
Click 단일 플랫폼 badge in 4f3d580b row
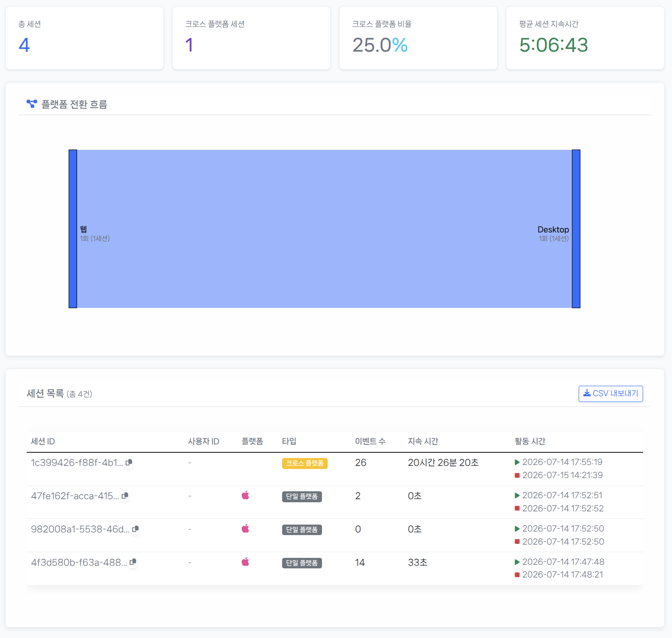coord(302,563)
